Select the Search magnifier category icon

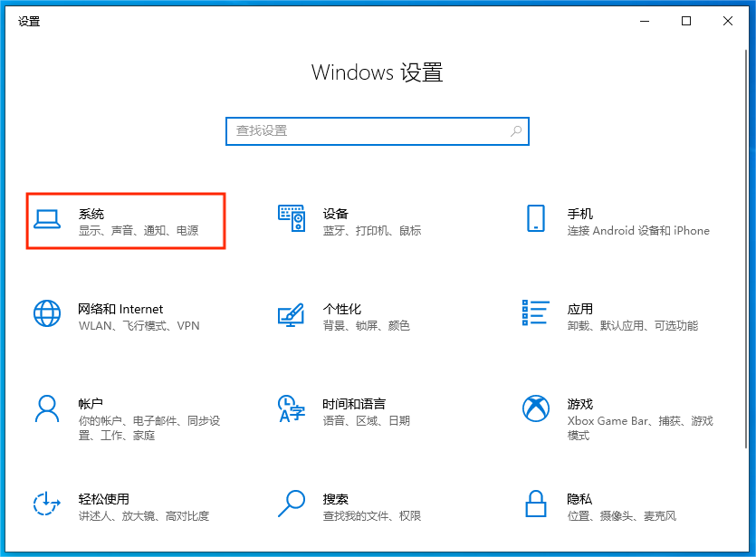tap(292, 504)
